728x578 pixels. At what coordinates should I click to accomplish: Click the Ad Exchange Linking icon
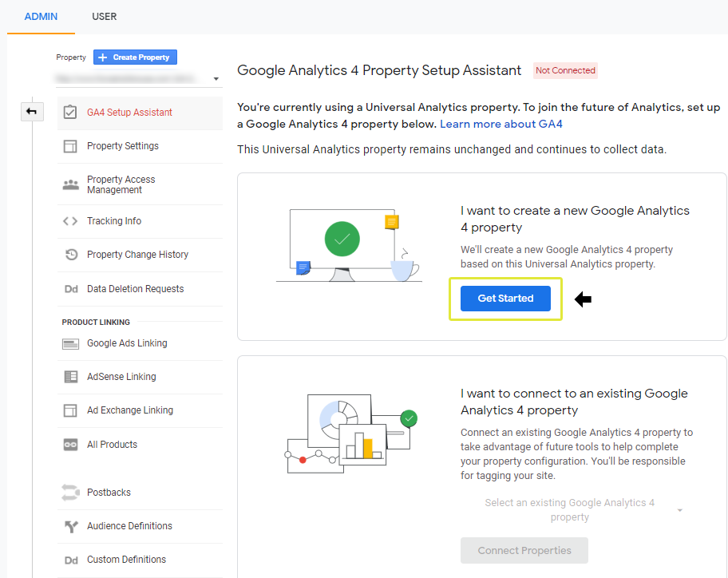pos(70,410)
